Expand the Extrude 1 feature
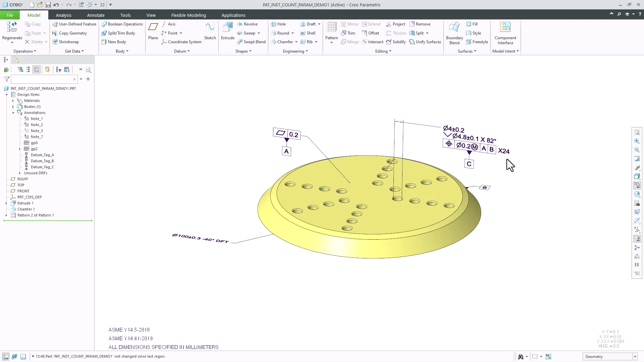The height and width of the screenshot is (362, 644). [7, 203]
